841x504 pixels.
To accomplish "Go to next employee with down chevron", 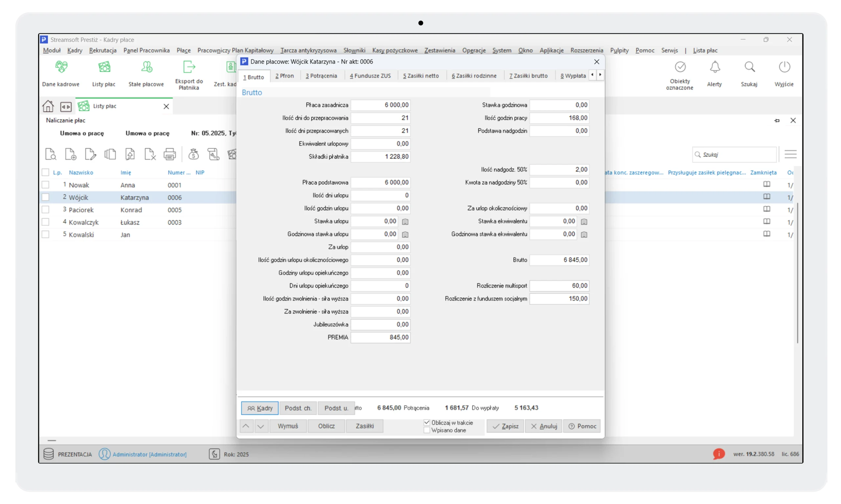I will pyautogui.click(x=261, y=426).
